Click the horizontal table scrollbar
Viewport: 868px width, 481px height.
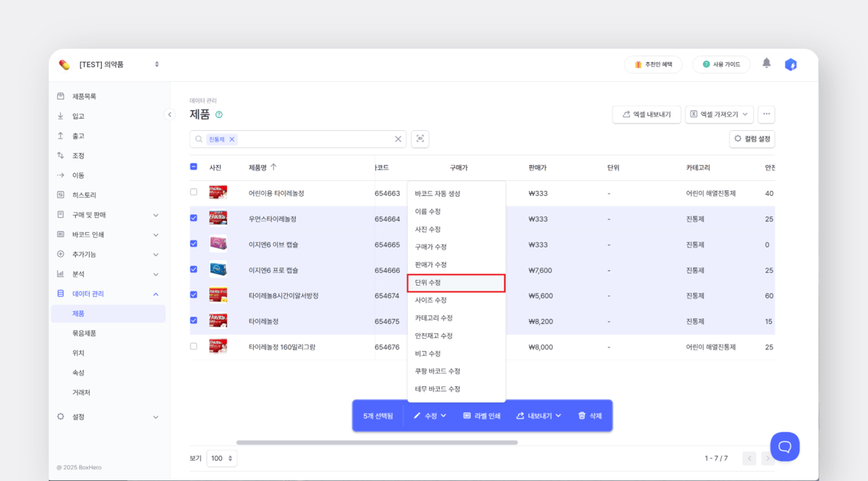point(376,442)
